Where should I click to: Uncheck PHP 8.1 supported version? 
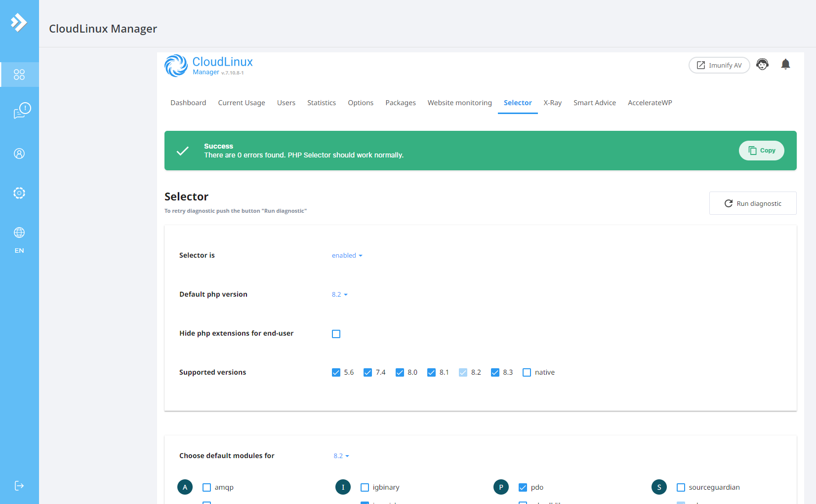click(431, 372)
